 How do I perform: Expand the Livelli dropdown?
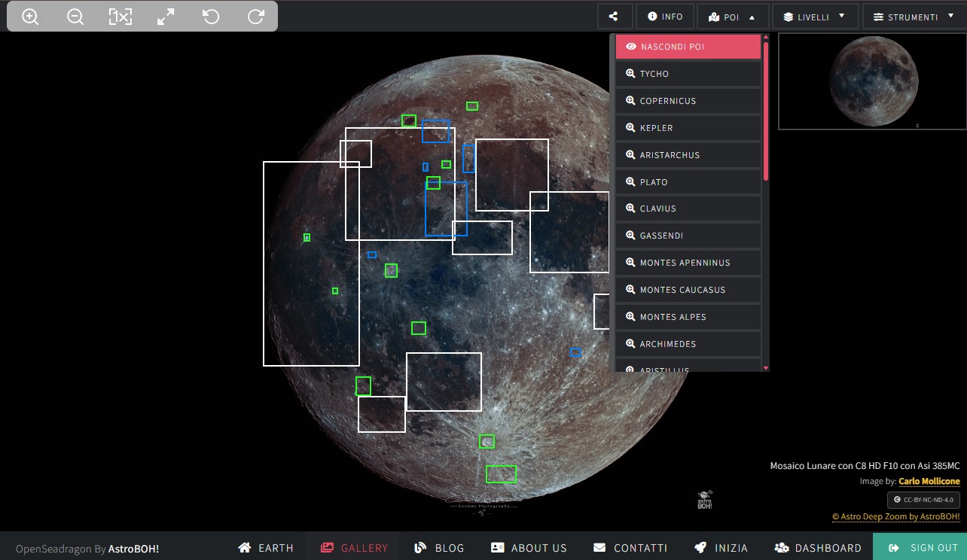(813, 17)
